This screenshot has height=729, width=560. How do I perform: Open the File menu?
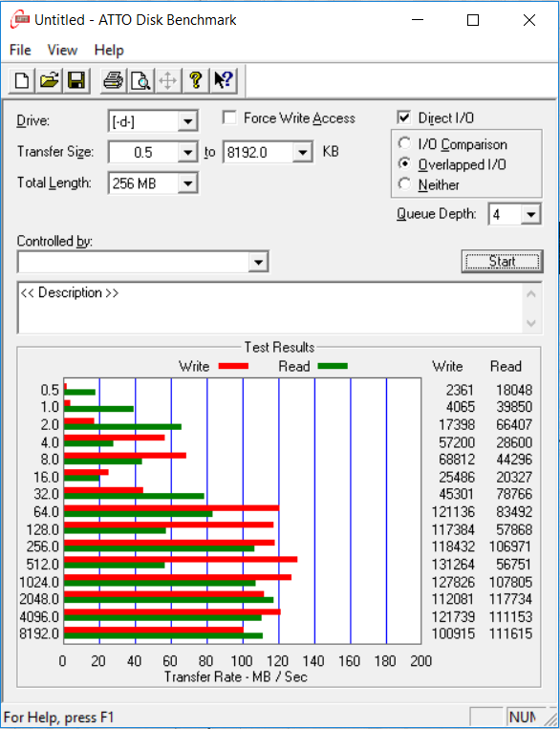click(x=20, y=50)
